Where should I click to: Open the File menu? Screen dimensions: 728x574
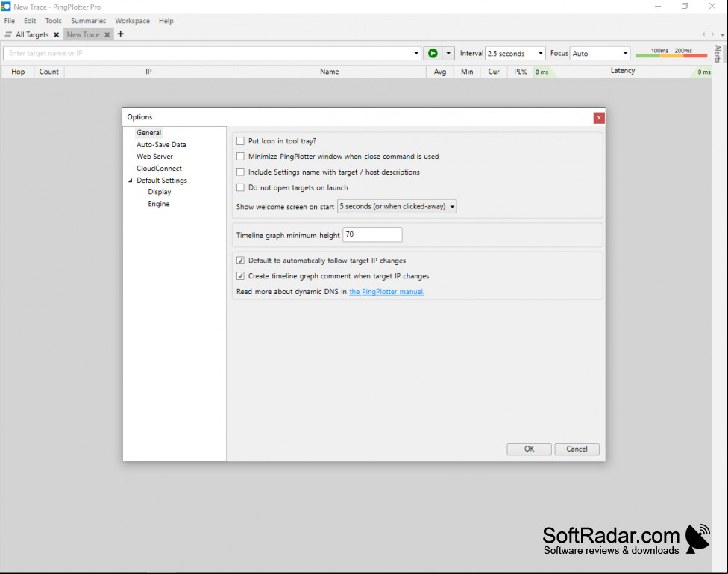click(x=9, y=21)
